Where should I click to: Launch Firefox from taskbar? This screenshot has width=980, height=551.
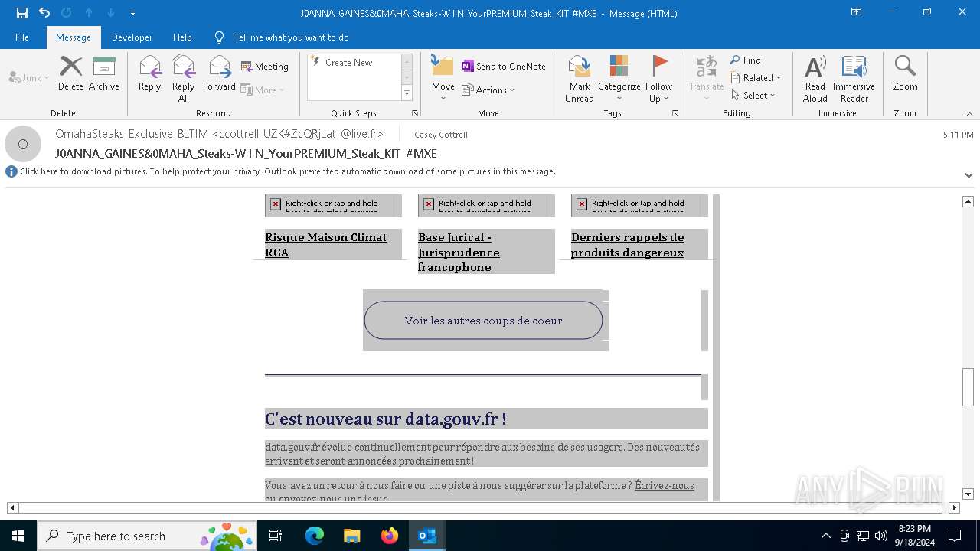coord(390,536)
